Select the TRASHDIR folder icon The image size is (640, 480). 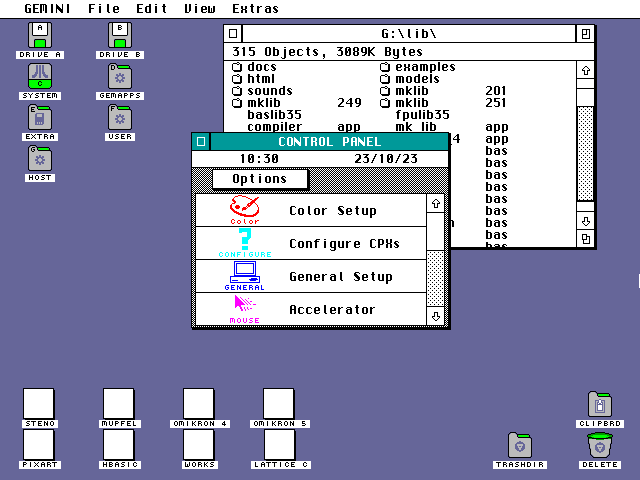(520, 445)
